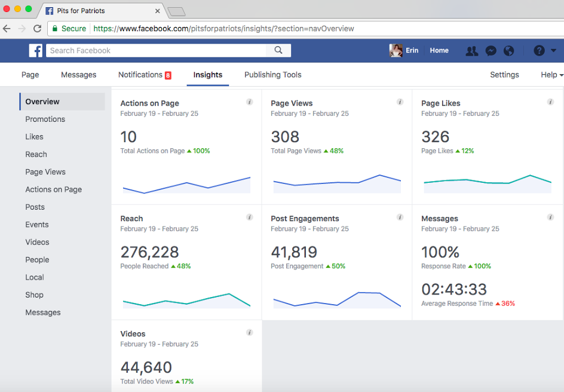Open the globe notifications icon
Screen dimensions: 564x392
tap(509, 51)
